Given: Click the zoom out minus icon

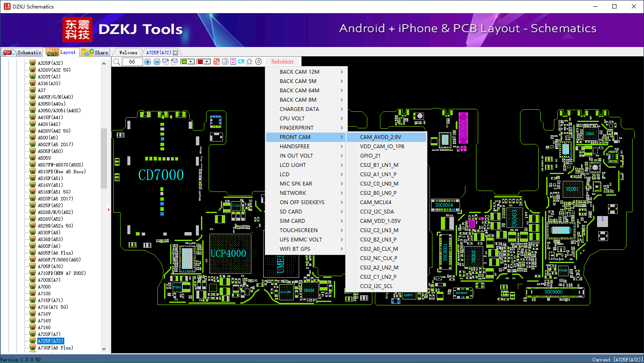Looking at the screenshot, I should (157, 62).
